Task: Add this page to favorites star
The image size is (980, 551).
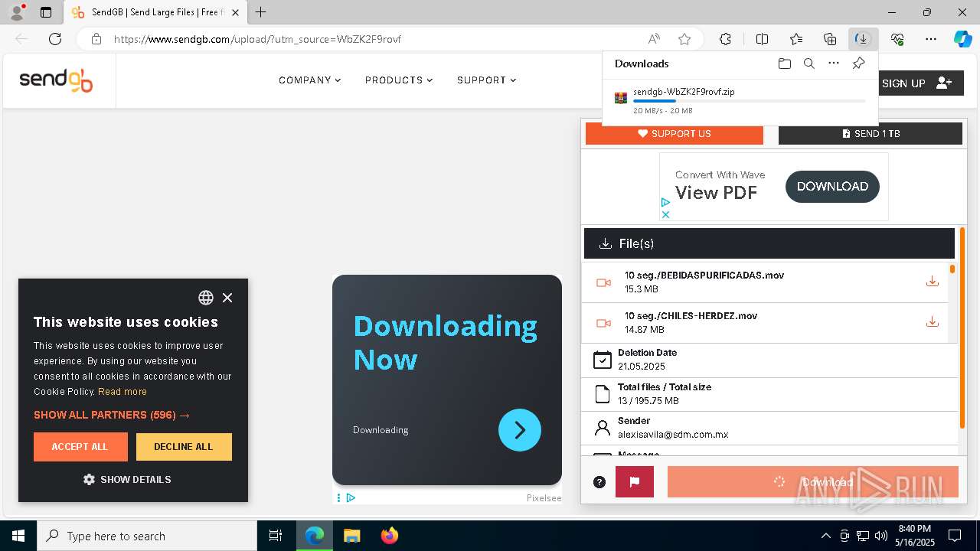Action: pyautogui.click(x=684, y=39)
